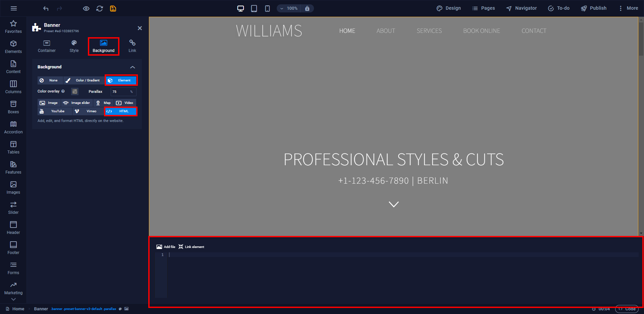Set background type to Element
644x314 pixels.
pyautogui.click(x=121, y=80)
